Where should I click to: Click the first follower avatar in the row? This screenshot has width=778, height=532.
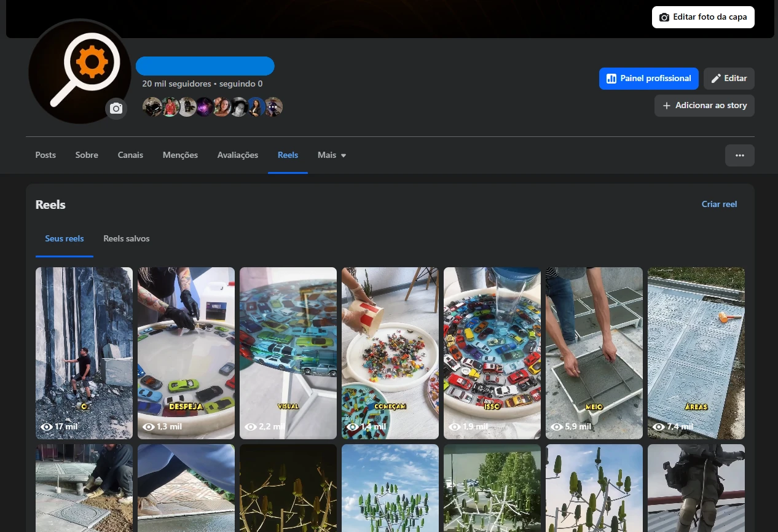(152, 107)
